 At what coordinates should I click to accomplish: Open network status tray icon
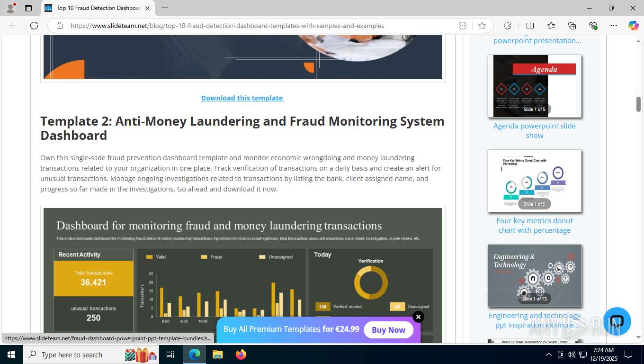pyautogui.click(x=583, y=355)
